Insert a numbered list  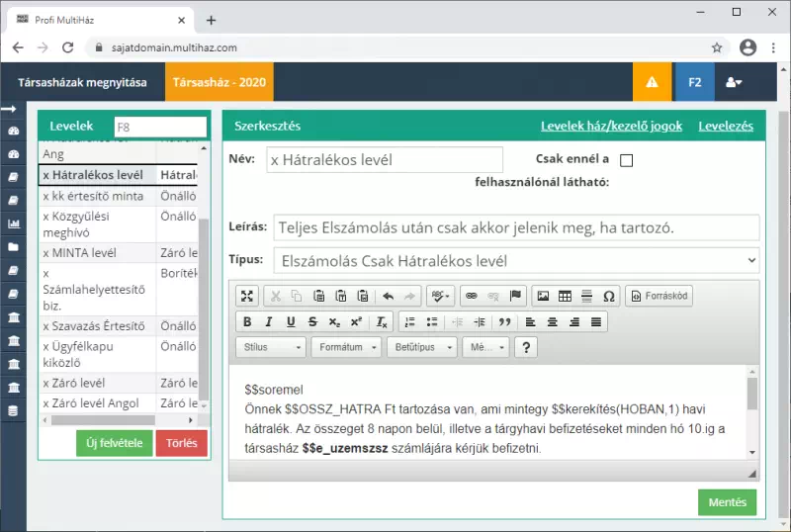click(x=409, y=321)
